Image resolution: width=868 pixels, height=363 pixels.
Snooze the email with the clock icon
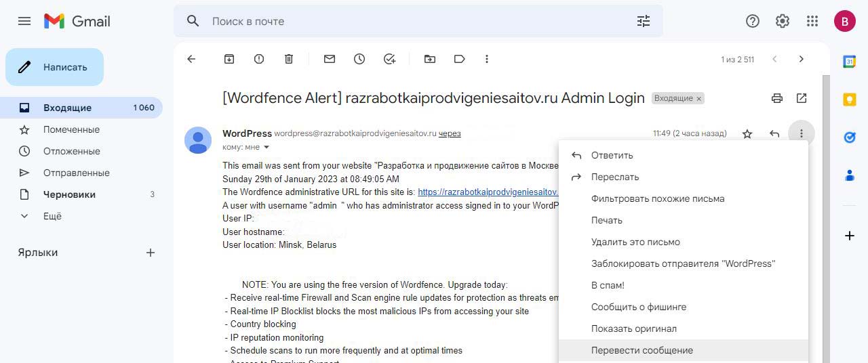[x=359, y=59]
